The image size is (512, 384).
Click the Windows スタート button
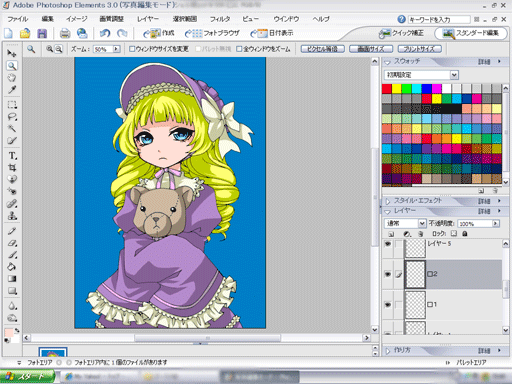[x=27, y=377]
